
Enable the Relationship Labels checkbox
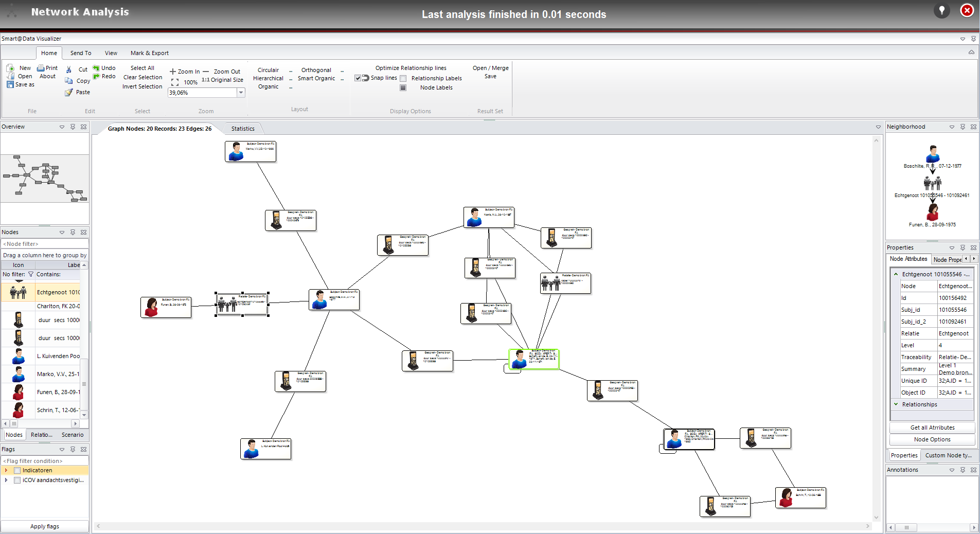[x=403, y=79]
